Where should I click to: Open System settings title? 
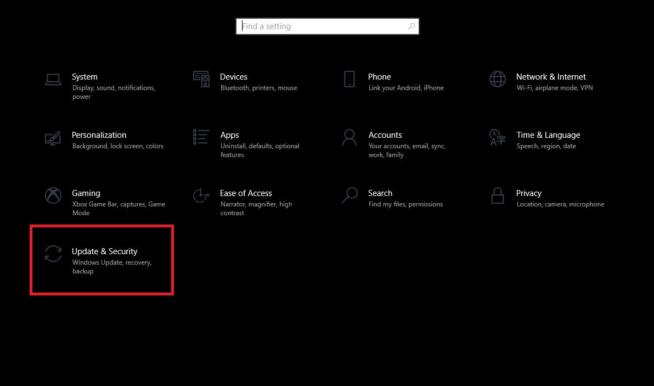point(85,77)
